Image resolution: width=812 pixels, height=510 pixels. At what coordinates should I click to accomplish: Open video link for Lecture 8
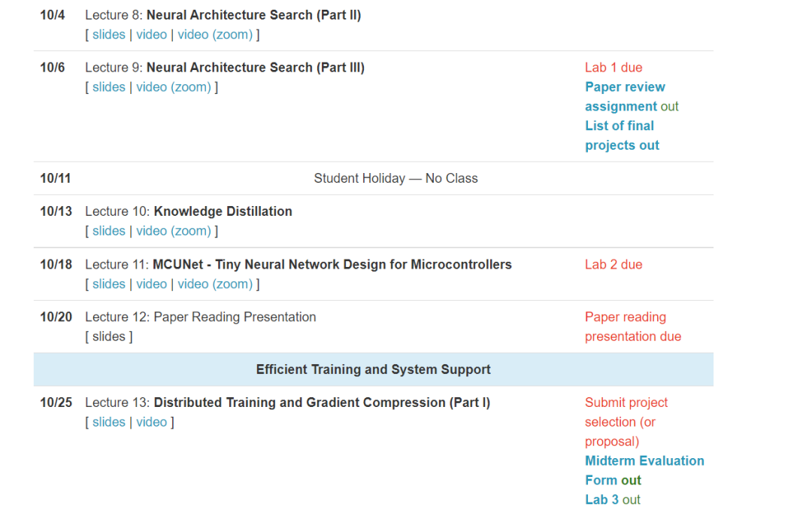tap(151, 35)
